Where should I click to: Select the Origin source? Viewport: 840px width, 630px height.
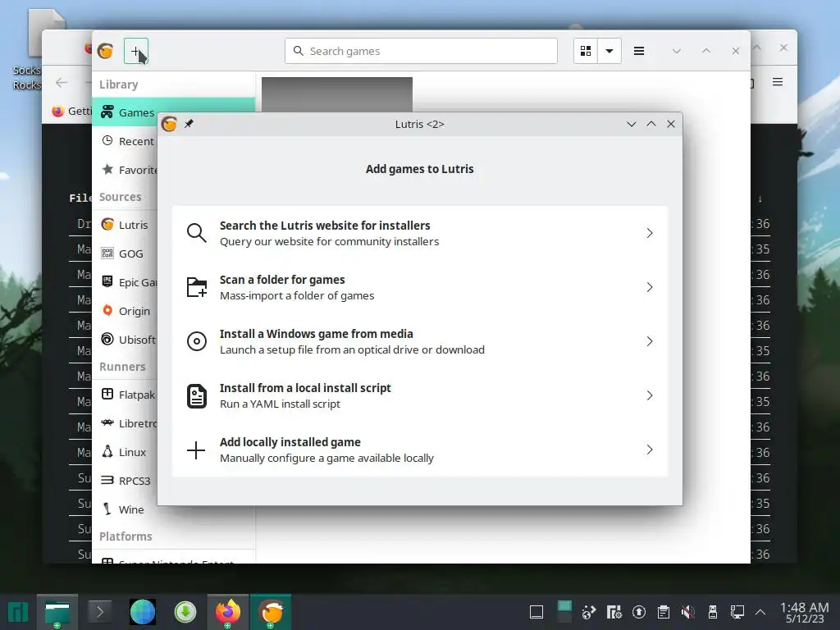click(126, 311)
